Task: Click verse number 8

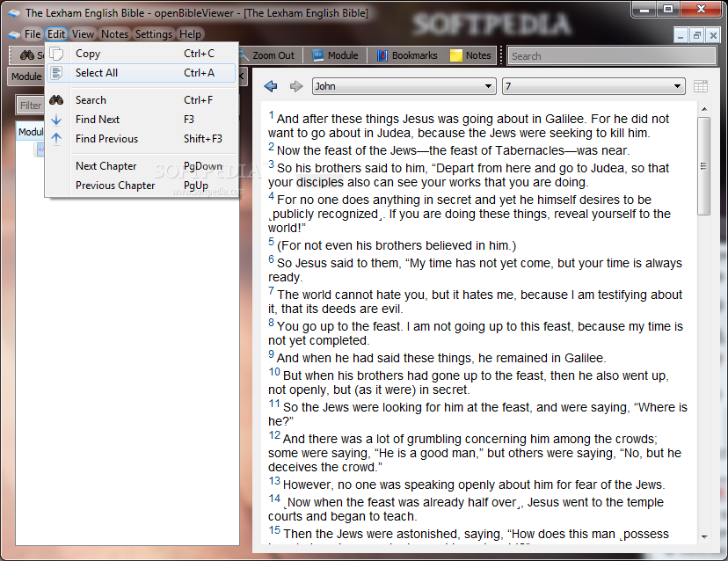Action: [x=271, y=323]
